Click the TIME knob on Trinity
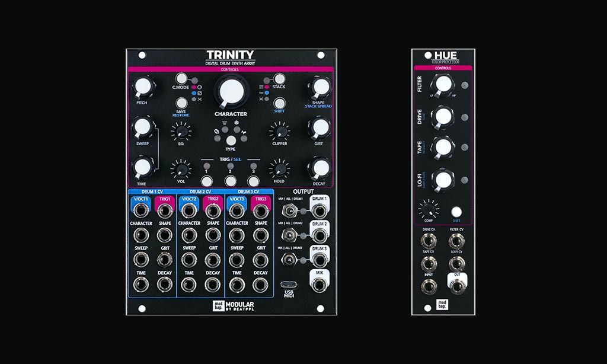 [x=142, y=168]
